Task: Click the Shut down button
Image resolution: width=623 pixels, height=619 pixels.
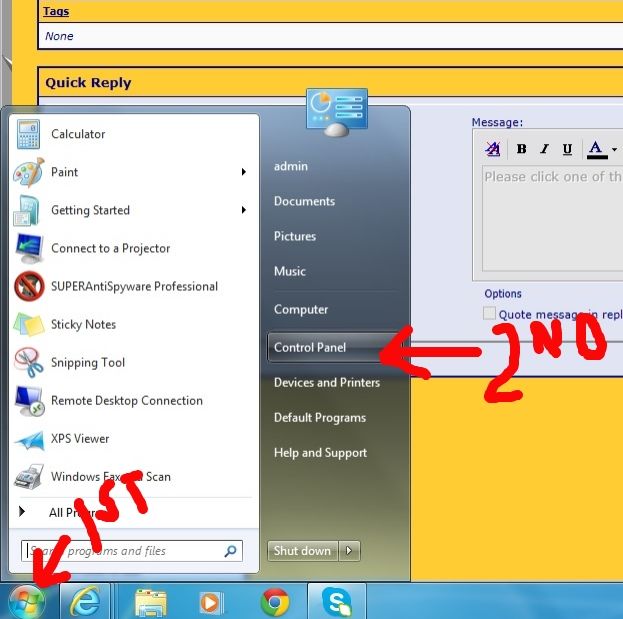Action: (x=303, y=551)
